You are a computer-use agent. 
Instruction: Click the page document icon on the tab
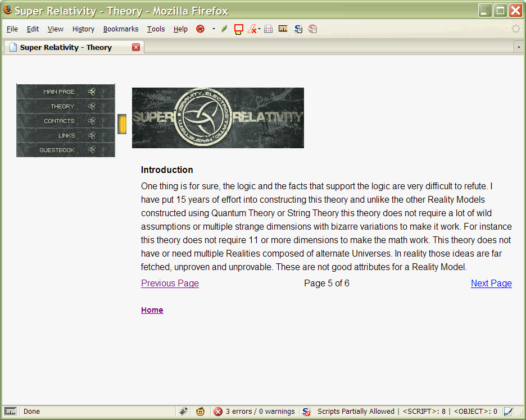(x=13, y=47)
